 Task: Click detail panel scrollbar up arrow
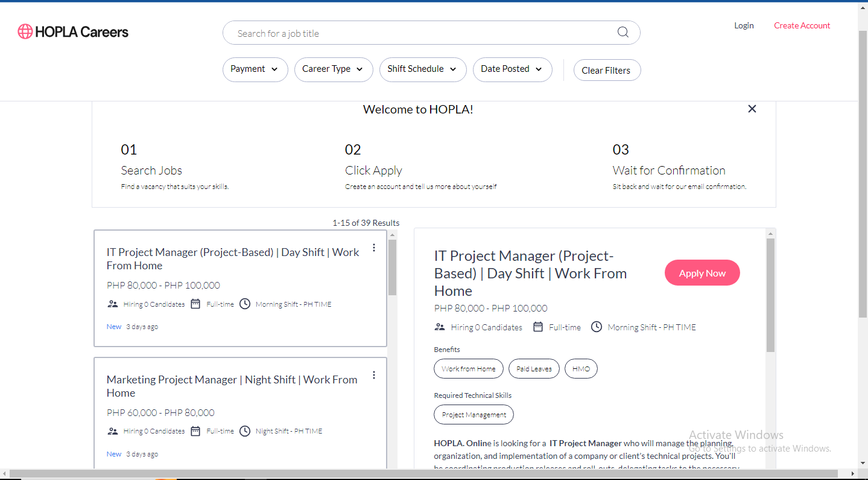pyautogui.click(x=770, y=234)
